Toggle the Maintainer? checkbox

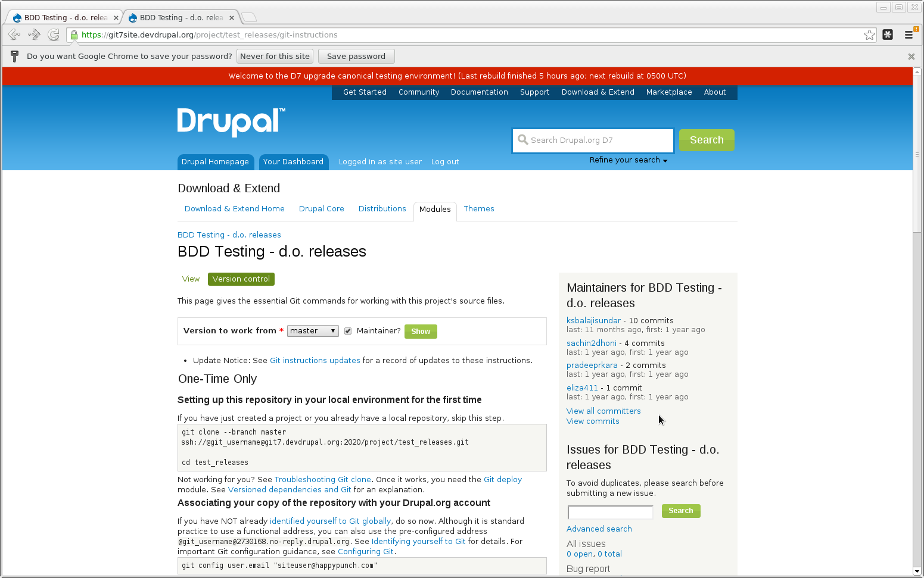pyautogui.click(x=348, y=331)
